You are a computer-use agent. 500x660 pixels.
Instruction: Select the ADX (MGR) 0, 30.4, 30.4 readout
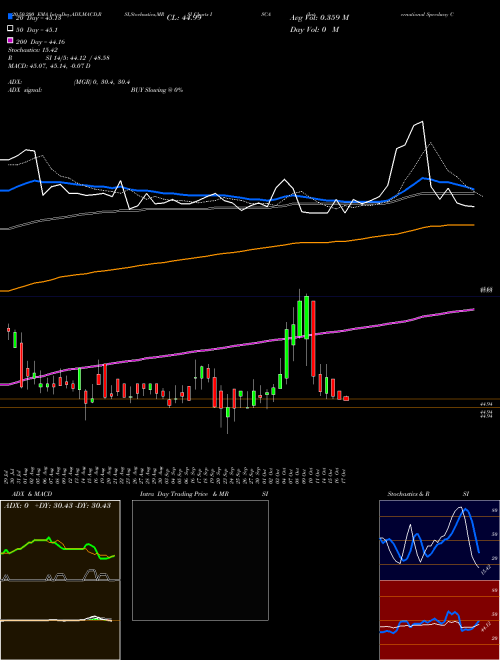[69, 82]
